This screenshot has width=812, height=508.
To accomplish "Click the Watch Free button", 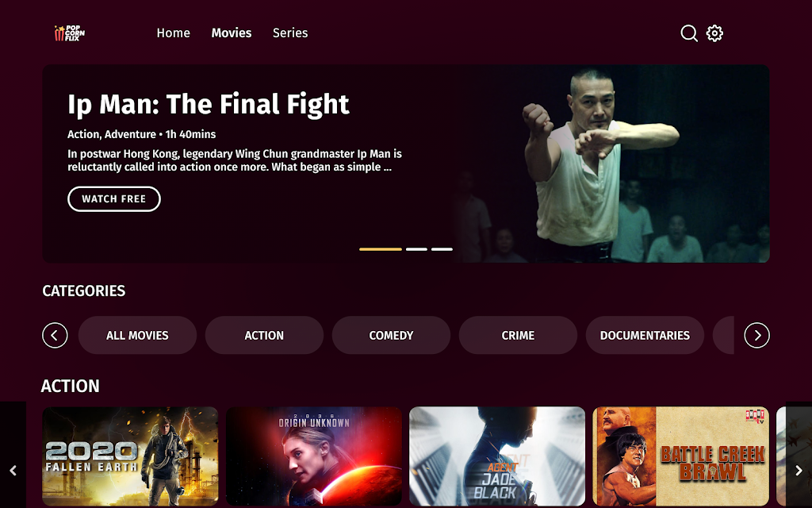I will [114, 199].
